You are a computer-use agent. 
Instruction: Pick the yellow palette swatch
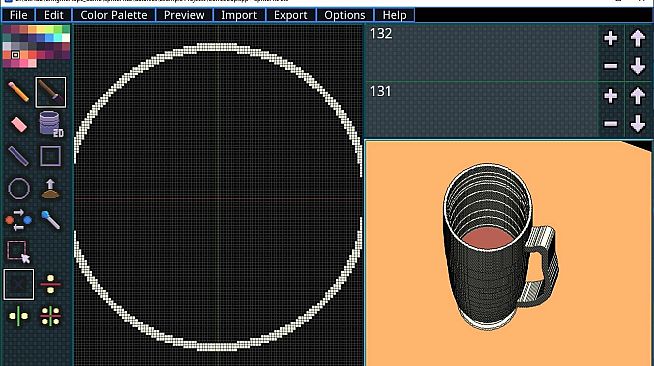(x=41, y=29)
